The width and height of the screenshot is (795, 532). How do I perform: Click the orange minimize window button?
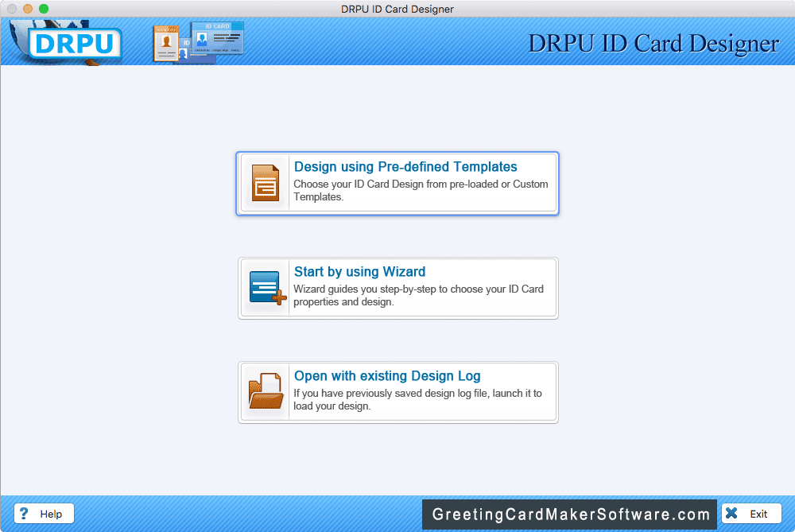tap(28, 9)
